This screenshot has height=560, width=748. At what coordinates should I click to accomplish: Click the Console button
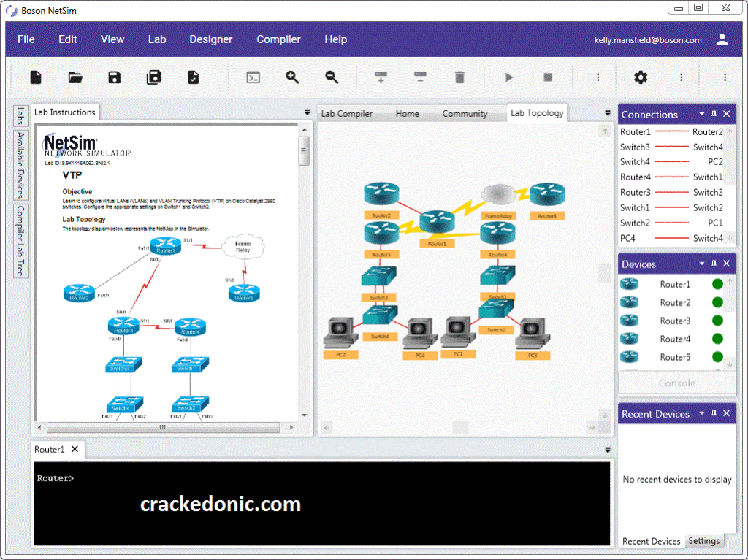coord(677,383)
